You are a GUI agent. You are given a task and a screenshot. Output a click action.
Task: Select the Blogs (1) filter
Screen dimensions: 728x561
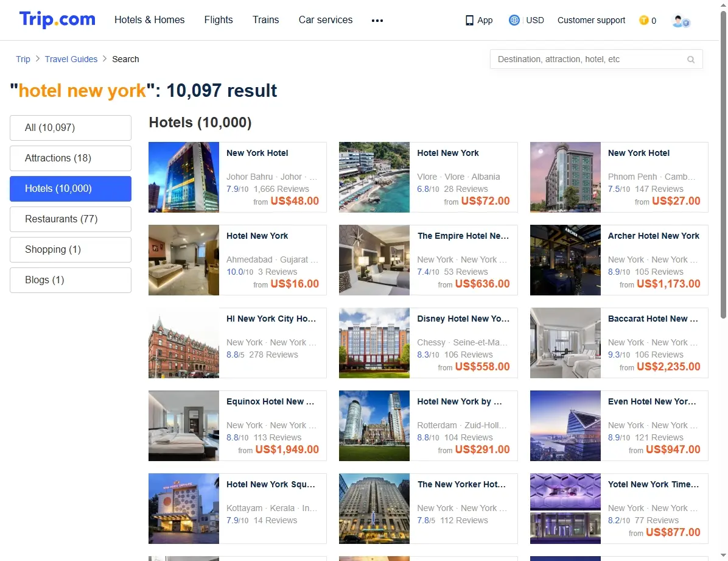click(x=71, y=280)
